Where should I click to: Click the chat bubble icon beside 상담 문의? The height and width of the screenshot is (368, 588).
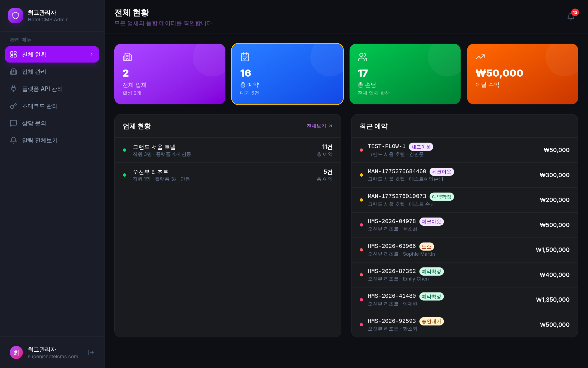point(13,123)
